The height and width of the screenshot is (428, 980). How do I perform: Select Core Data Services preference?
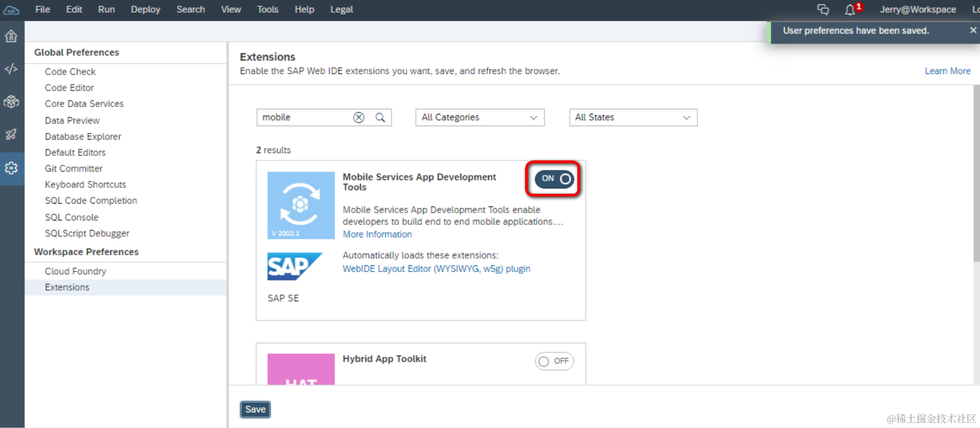(x=84, y=104)
